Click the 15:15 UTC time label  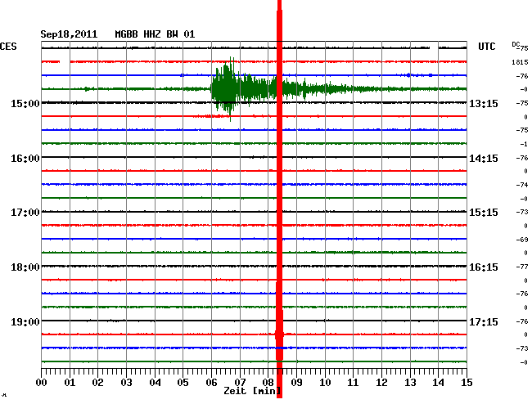click(x=484, y=213)
